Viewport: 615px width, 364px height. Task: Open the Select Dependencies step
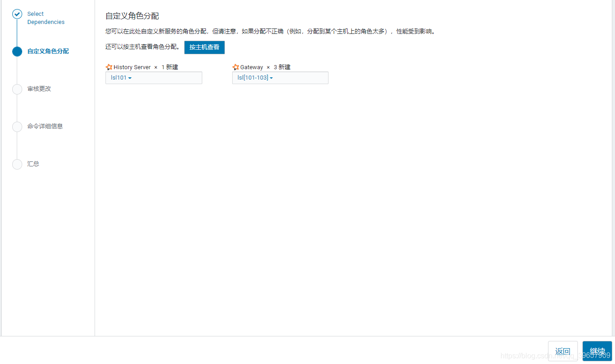point(46,18)
